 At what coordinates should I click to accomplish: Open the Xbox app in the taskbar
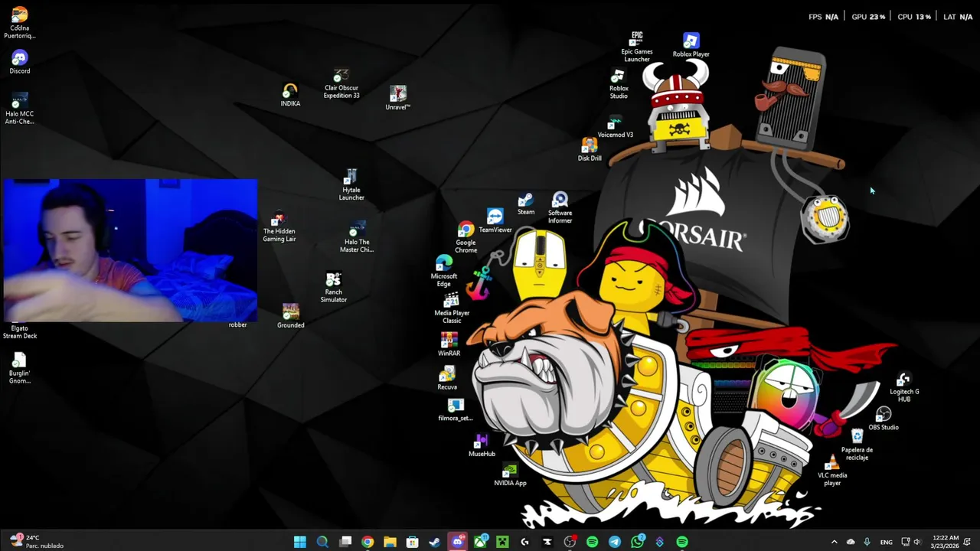coord(480,542)
